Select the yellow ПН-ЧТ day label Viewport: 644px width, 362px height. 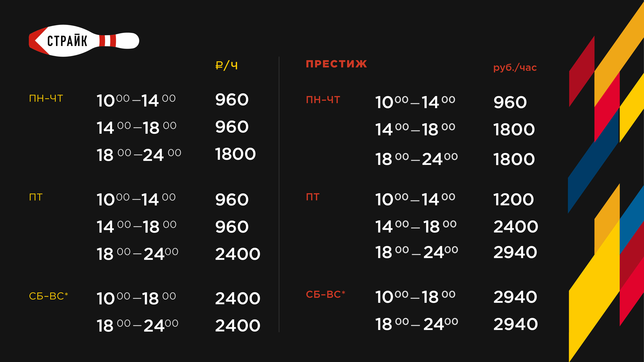(x=46, y=98)
